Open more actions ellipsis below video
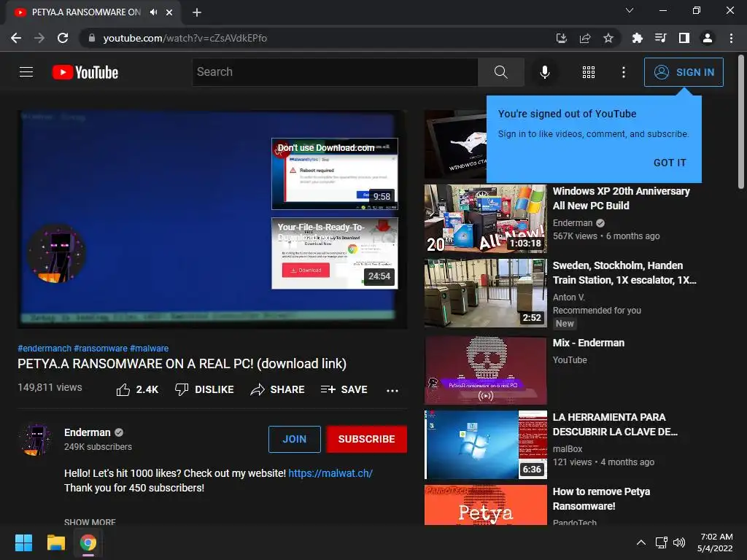The height and width of the screenshot is (560, 747). 392,391
